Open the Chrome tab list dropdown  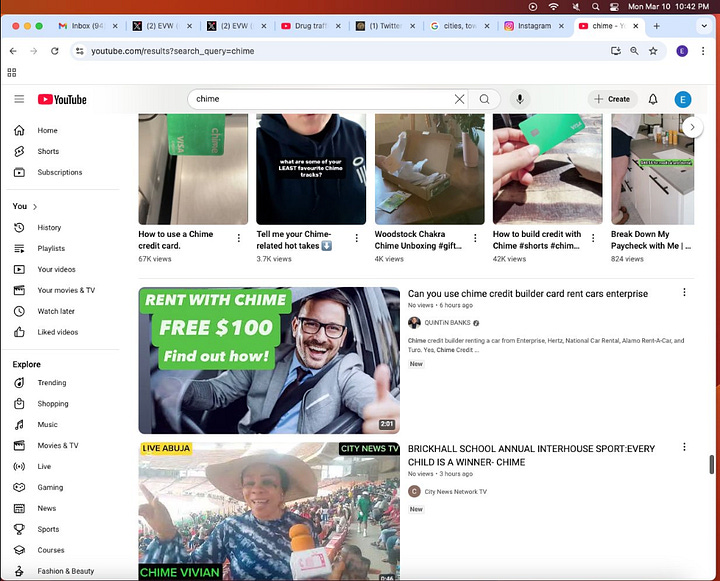click(x=704, y=26)
